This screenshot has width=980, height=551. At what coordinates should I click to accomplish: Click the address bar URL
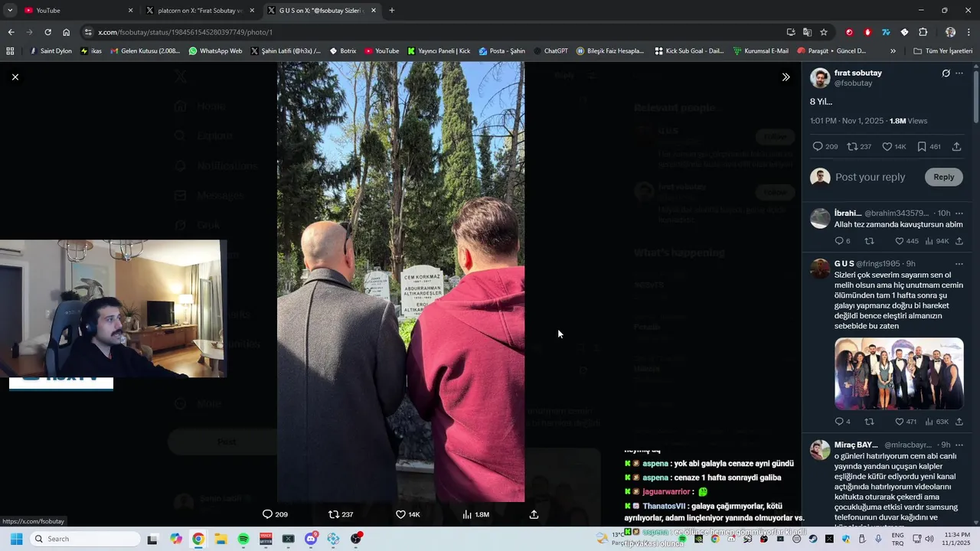[185, 32]
